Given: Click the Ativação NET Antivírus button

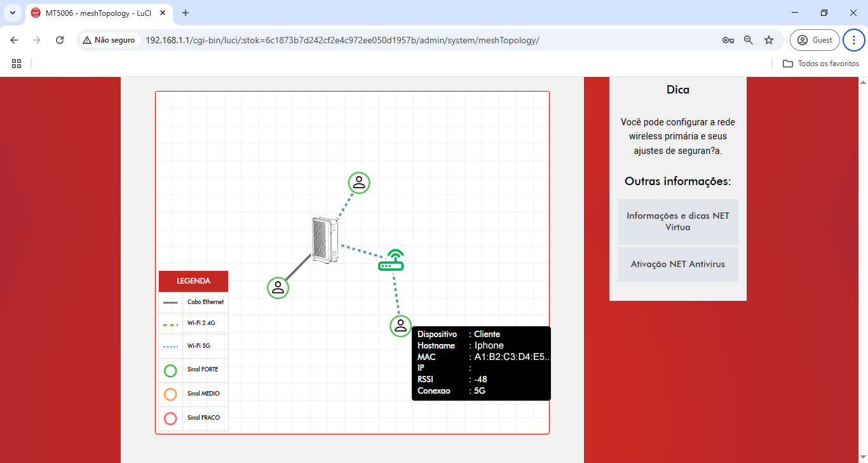Looking at the screenshot, I should (x=678, y=264).
